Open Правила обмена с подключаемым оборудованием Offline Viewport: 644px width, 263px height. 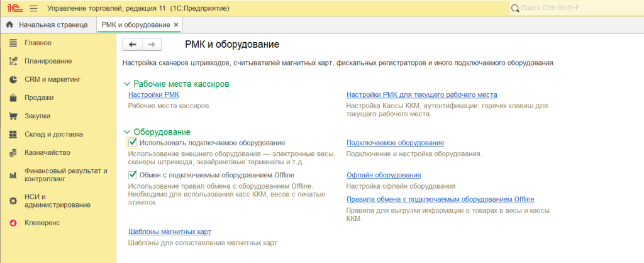coord(440,199)
